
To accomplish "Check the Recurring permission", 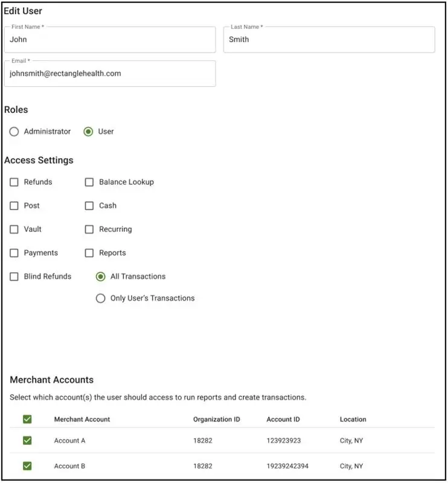I will (89, 229).
